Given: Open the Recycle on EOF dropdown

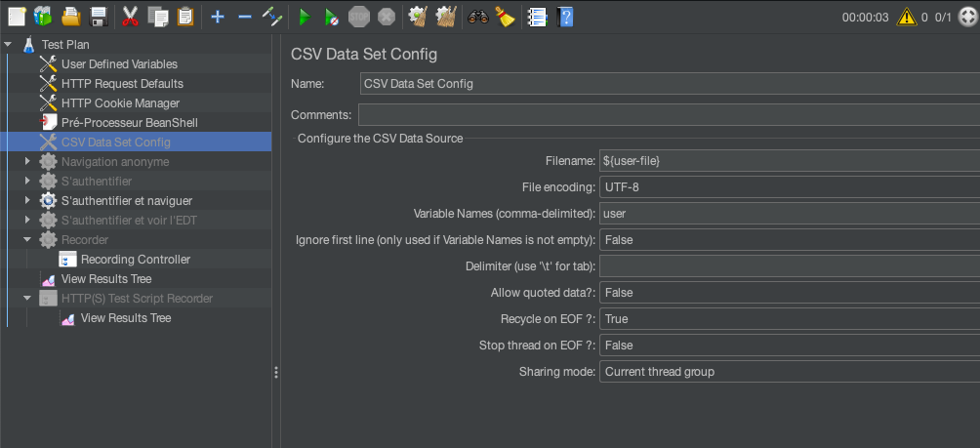Looking at the screenshot, I should click(789, 319).
